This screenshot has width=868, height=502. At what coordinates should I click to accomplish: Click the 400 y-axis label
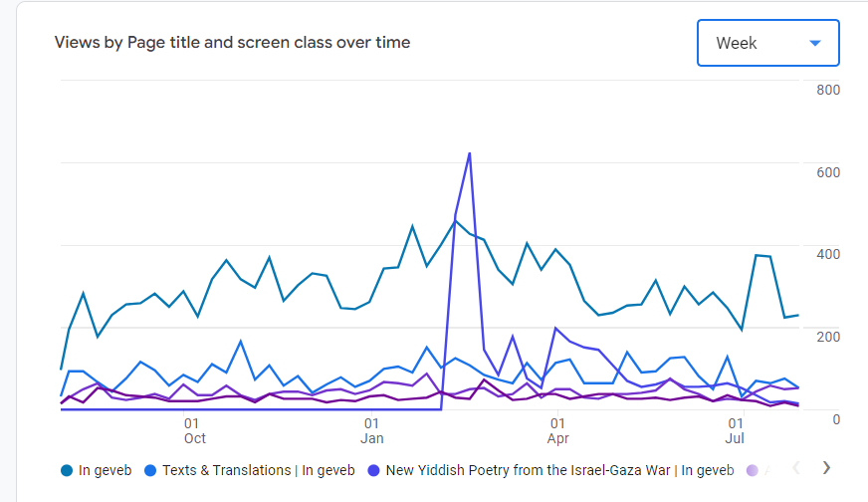tap(828, 254)
